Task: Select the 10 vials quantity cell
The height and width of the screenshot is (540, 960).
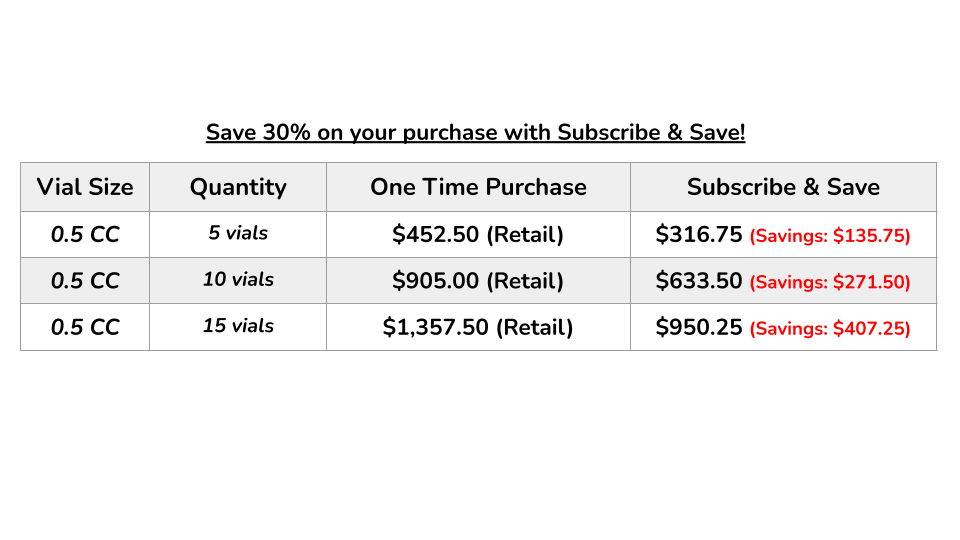Action: [x=238, y=280]
